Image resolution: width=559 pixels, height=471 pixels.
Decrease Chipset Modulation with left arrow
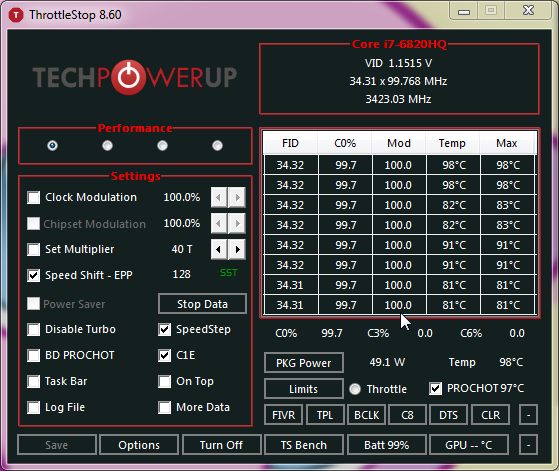(x=219, y=224)
